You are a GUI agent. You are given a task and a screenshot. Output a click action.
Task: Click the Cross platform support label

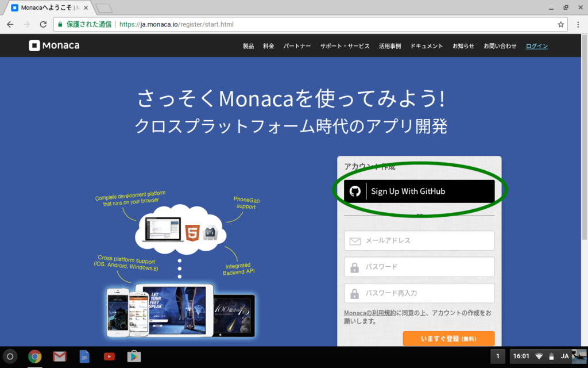[126, 263]
